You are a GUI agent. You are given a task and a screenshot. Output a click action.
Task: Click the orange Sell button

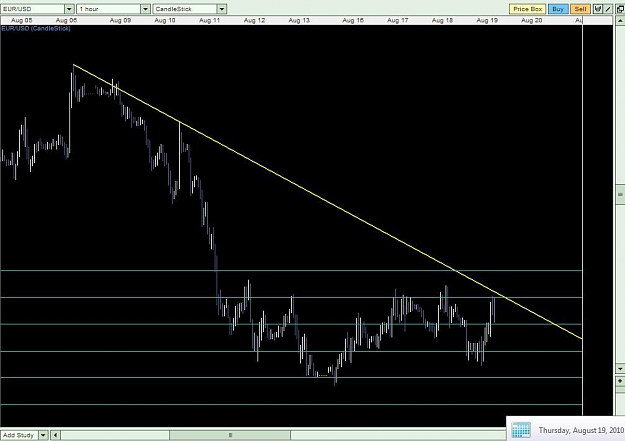580,9
